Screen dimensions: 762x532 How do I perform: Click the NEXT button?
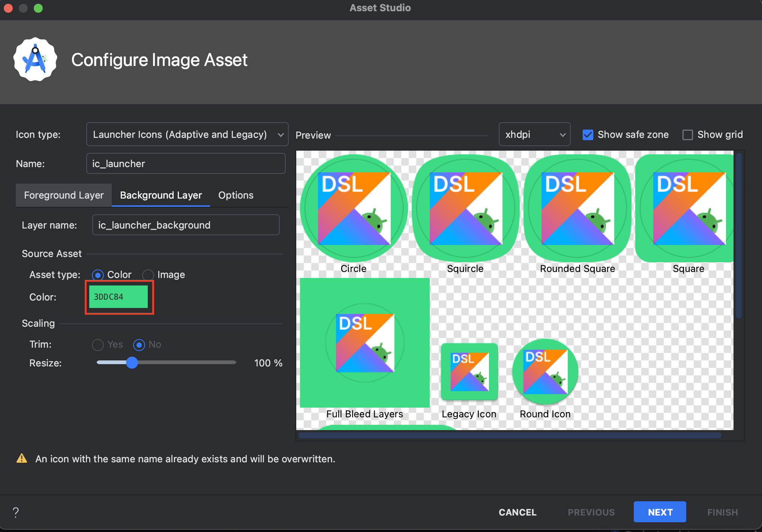660,512
